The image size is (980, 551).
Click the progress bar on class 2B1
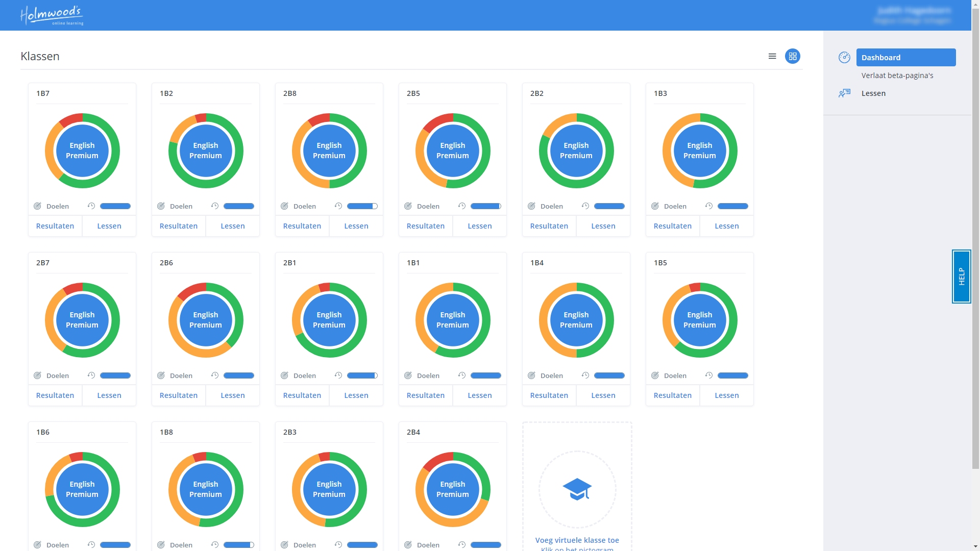(x=362, y=375)
